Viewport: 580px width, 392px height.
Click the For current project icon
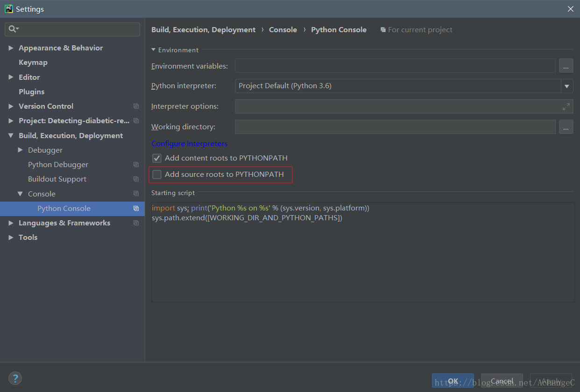383,30
